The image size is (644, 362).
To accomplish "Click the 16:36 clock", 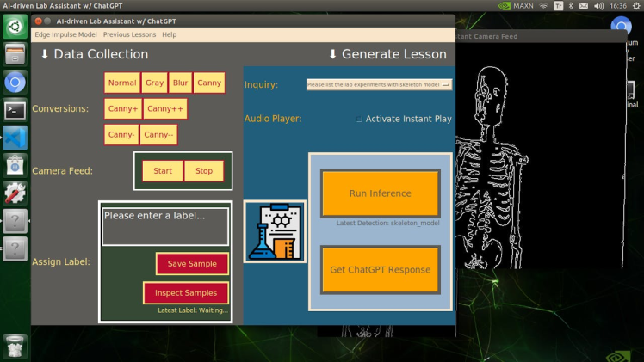I will (618, 6).
